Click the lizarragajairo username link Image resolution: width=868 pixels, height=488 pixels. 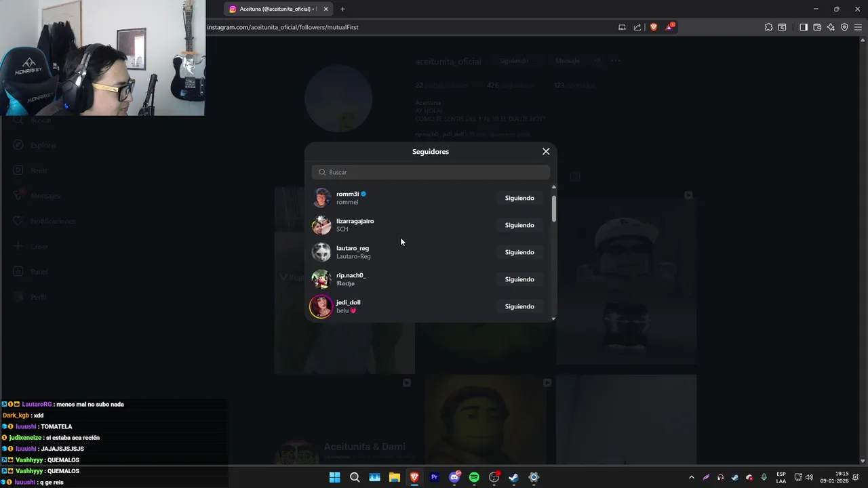(355, 221)
